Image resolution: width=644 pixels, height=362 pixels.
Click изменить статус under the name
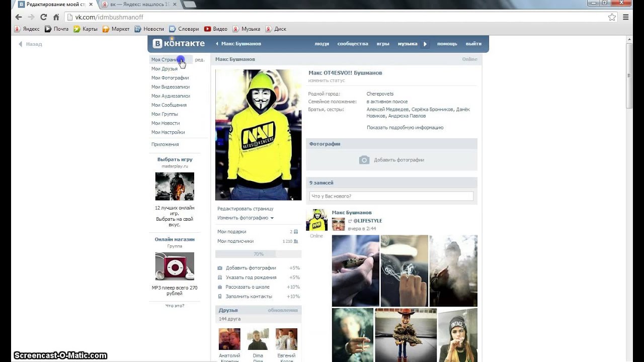327,80
